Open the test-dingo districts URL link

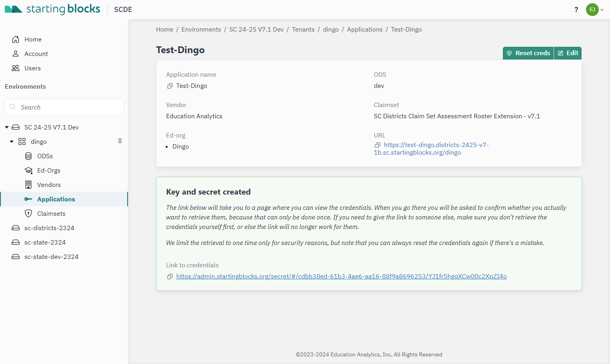(x=431, y=149)
